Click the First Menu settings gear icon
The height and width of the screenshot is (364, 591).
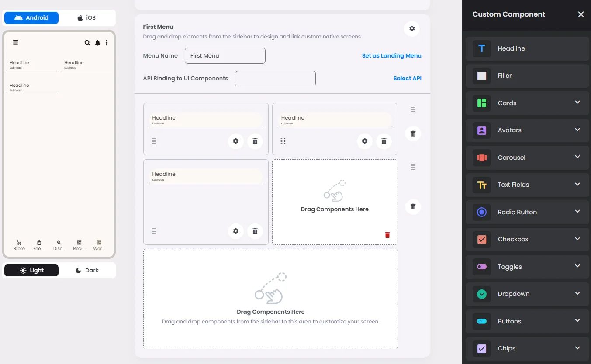tap(412, 29)
